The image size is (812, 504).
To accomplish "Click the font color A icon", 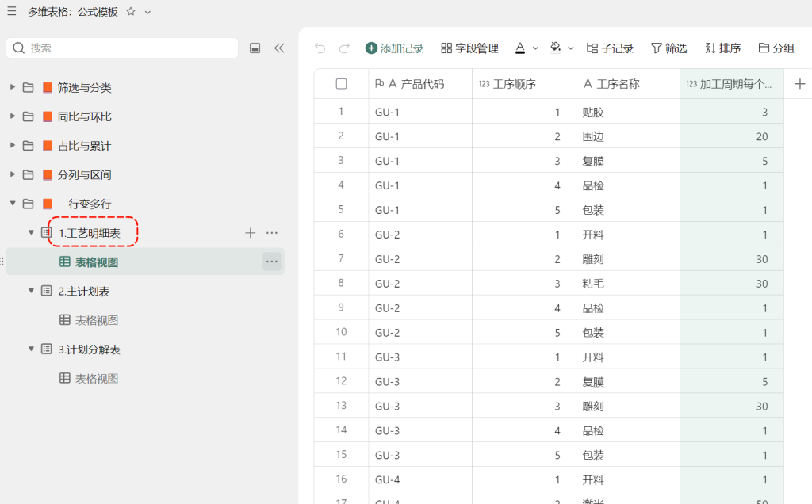I will [x=520, y=48].
